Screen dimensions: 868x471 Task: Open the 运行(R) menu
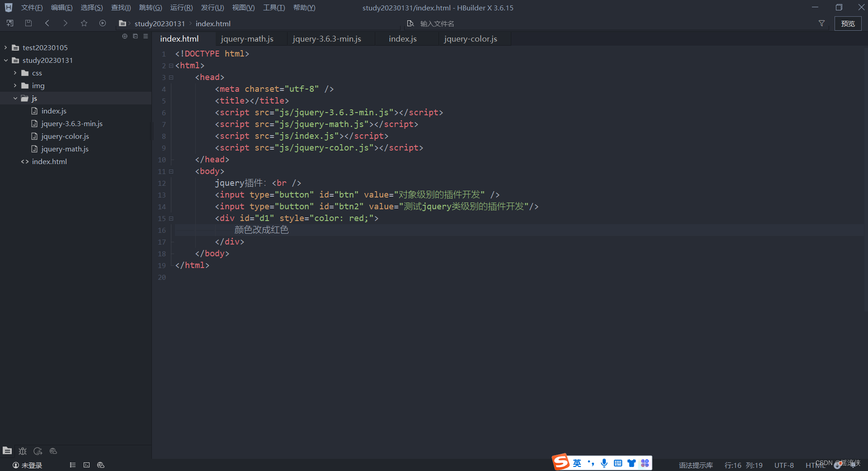[x=181, y=8]
